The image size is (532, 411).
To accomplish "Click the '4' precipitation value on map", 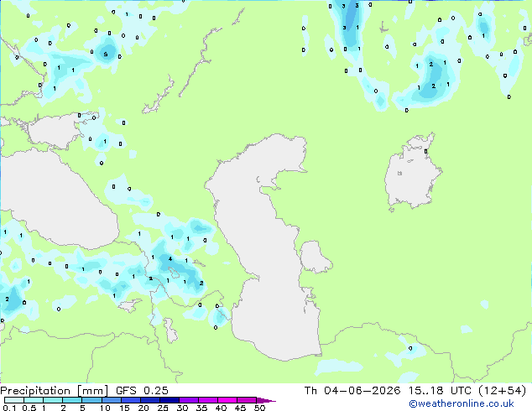I will pos(170,258).
